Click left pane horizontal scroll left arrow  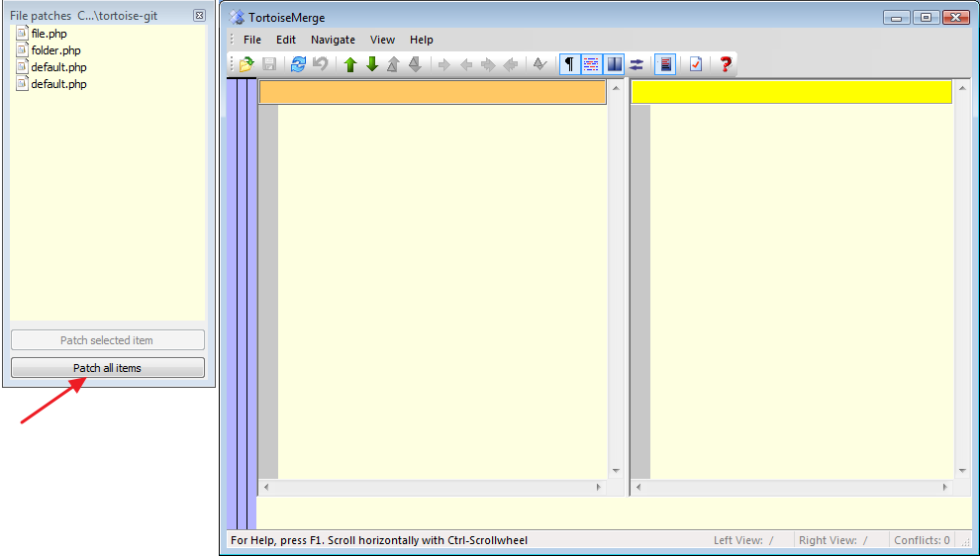266,488
